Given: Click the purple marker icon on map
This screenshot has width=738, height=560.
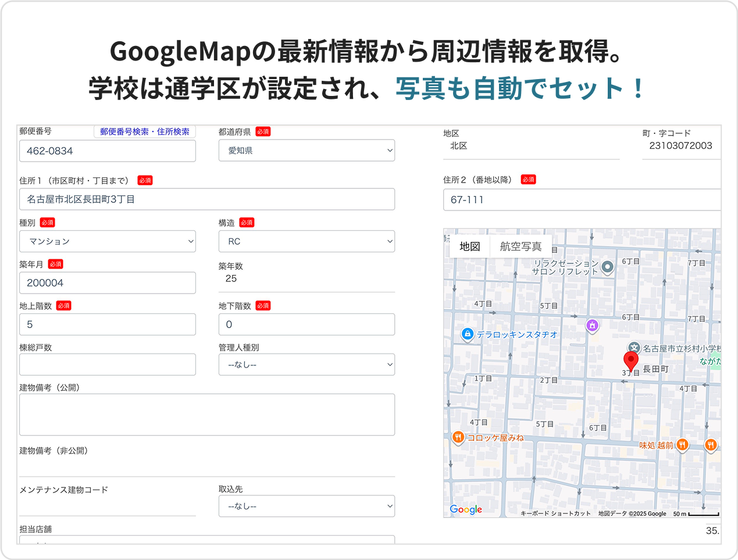Looking at the screenshot, I should click(x=592, y=326).
